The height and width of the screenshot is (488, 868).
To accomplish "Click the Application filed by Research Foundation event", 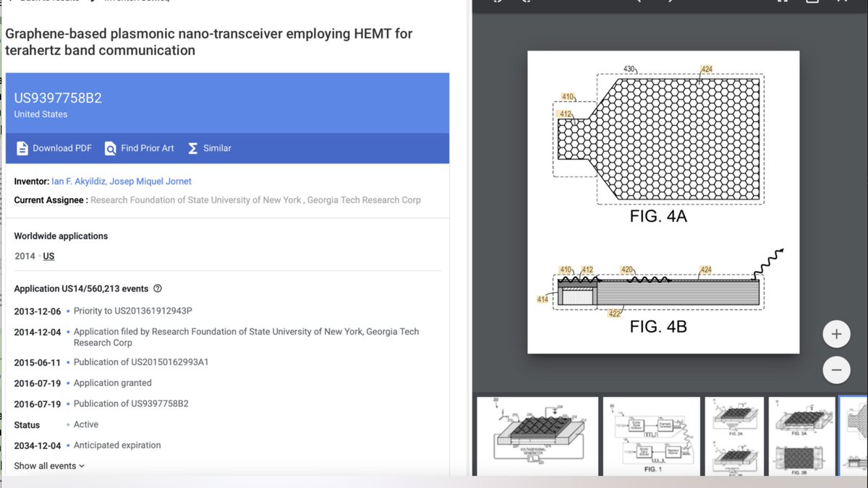I will click(x=246, y=337).
